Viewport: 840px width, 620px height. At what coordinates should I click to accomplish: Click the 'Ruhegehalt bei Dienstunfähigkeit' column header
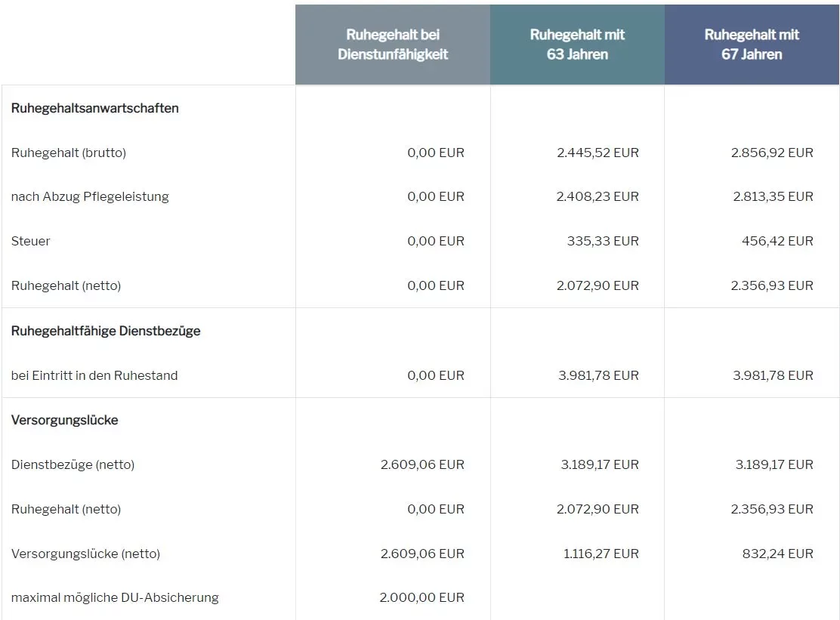[x=393, y=45]
